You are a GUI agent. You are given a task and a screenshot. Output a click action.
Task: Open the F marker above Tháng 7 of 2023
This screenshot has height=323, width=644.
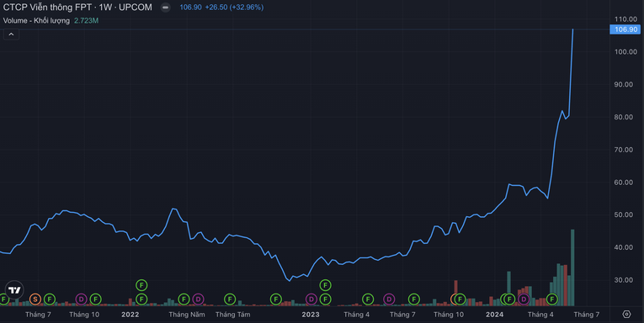tap(414, 299)
